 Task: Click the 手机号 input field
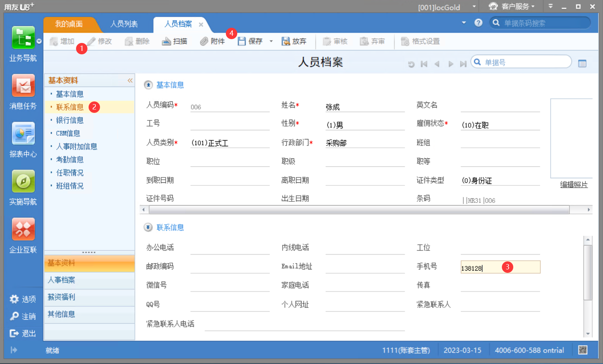pos(500,267)
